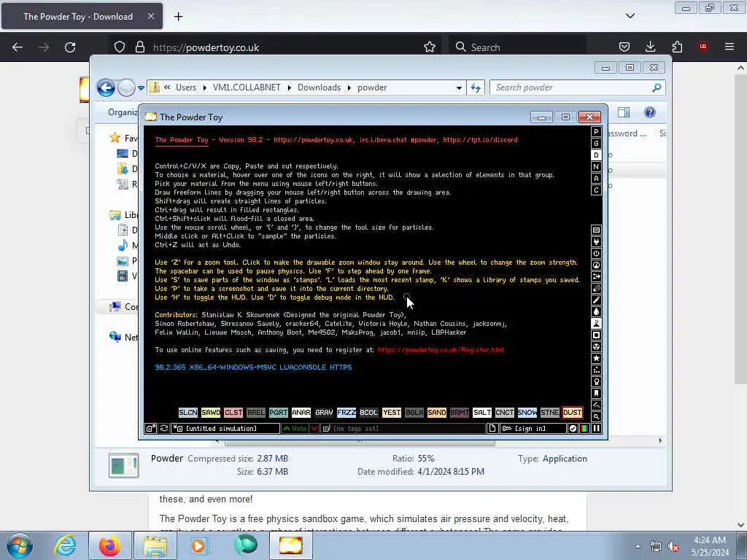Open the Sensors gauge icon menu

[596, 265]
